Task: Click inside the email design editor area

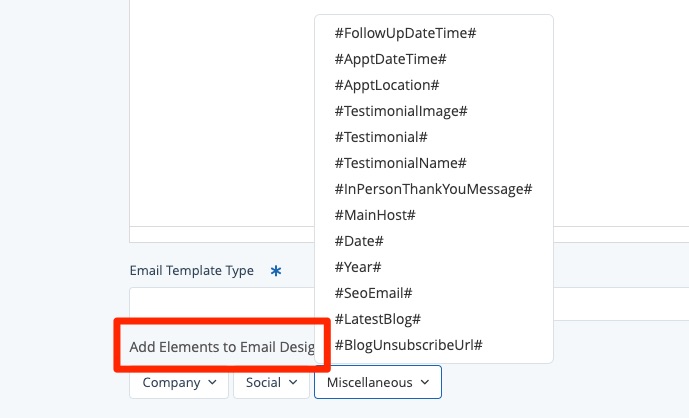Action: (220, 120)
